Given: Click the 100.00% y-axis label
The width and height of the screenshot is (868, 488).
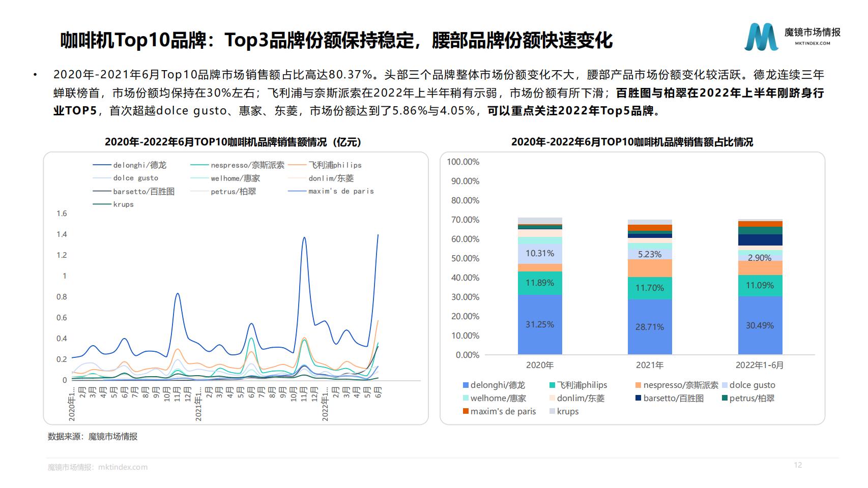Looking at the screenshot, I should pos(463,162).
